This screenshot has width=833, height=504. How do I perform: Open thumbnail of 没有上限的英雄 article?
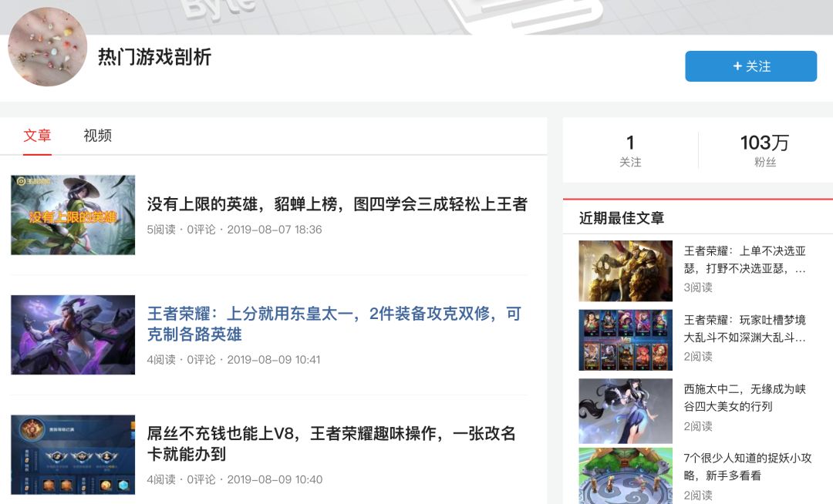click(73, 215)
